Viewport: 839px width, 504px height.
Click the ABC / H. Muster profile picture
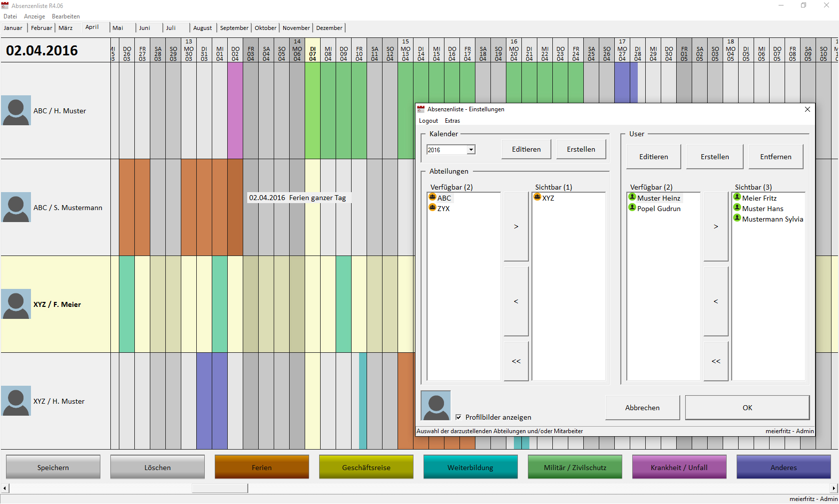[16, 110]
